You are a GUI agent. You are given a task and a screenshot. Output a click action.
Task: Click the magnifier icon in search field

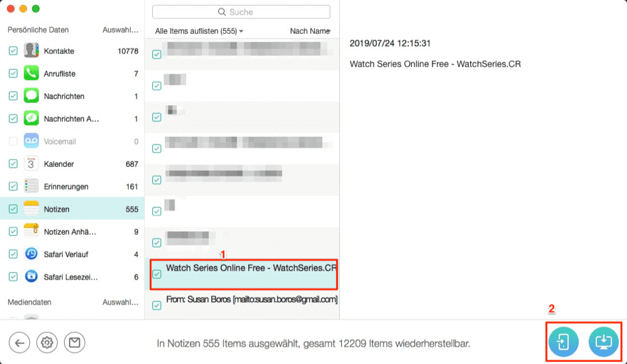(222, 12)
